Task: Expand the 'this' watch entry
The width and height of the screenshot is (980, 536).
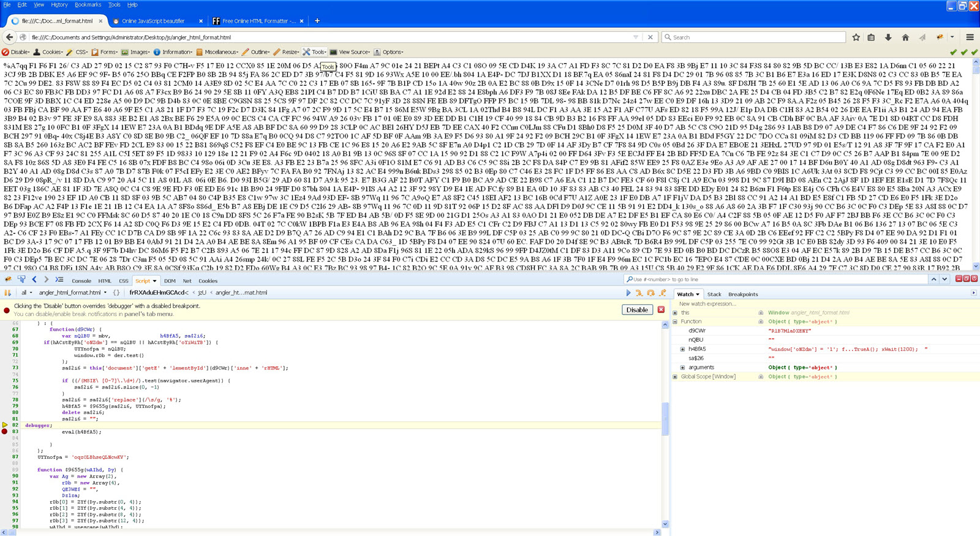Action: coord(675,312)
